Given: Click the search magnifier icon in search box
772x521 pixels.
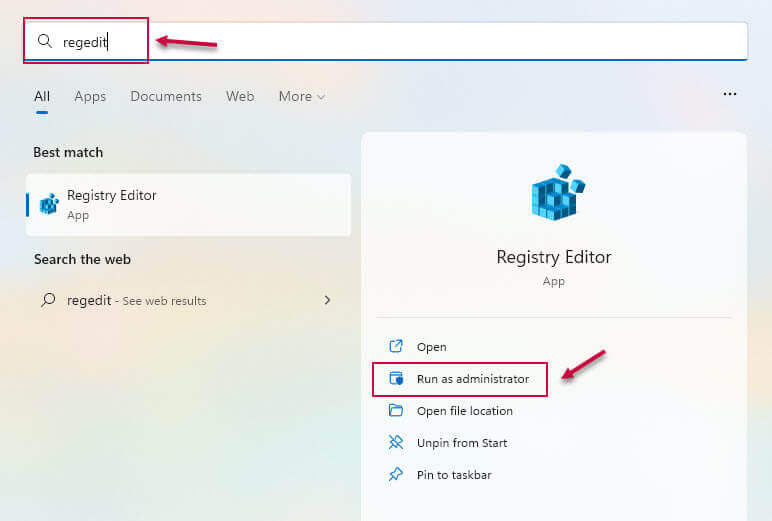Looking at the screenshot, I should [x=45, y=41].
